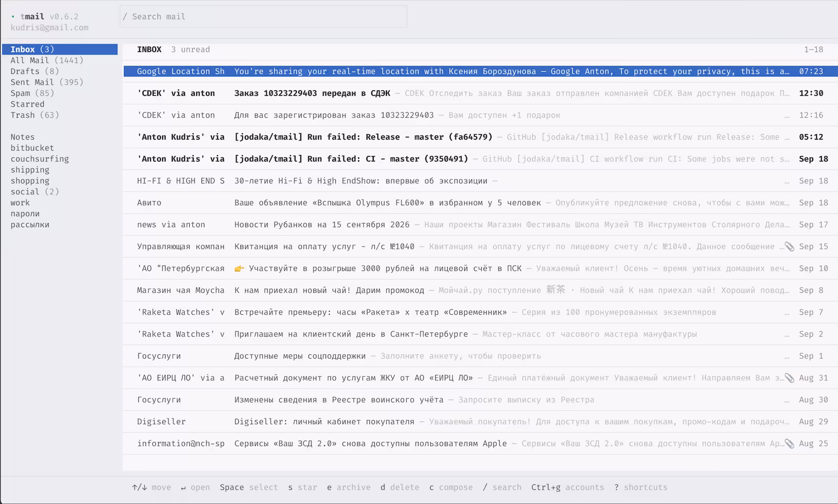Select the bitbucket label
This screenshot has height=504, width=838.
pyautogui.click(x=32, y=148)
